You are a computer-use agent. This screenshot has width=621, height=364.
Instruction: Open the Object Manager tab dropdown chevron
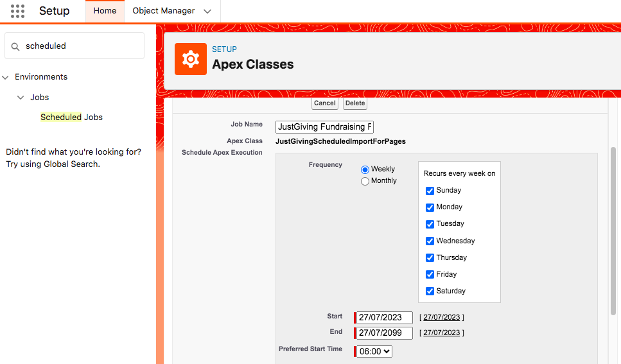[207, 11]
